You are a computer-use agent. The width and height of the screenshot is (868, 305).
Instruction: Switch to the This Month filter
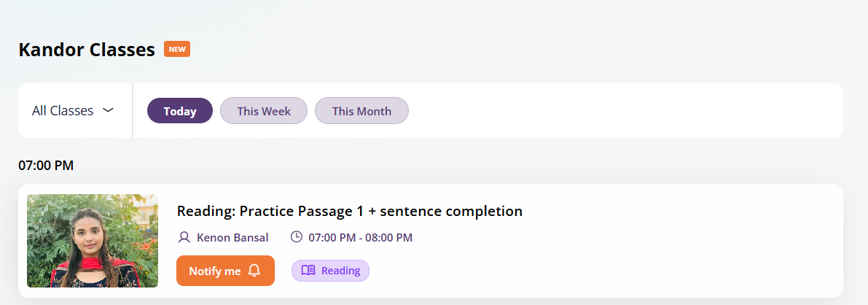pos(361,111)
